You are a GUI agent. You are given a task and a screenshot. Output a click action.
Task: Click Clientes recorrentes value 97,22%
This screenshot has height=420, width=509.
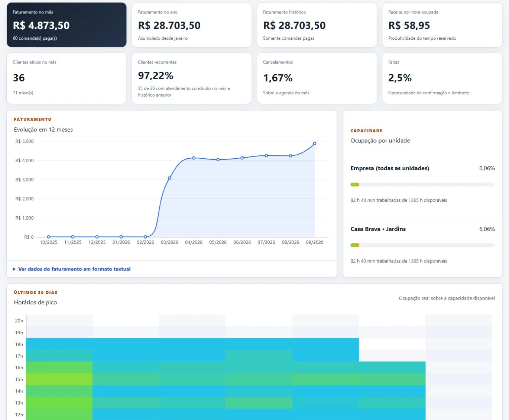(x=156, y=76)
